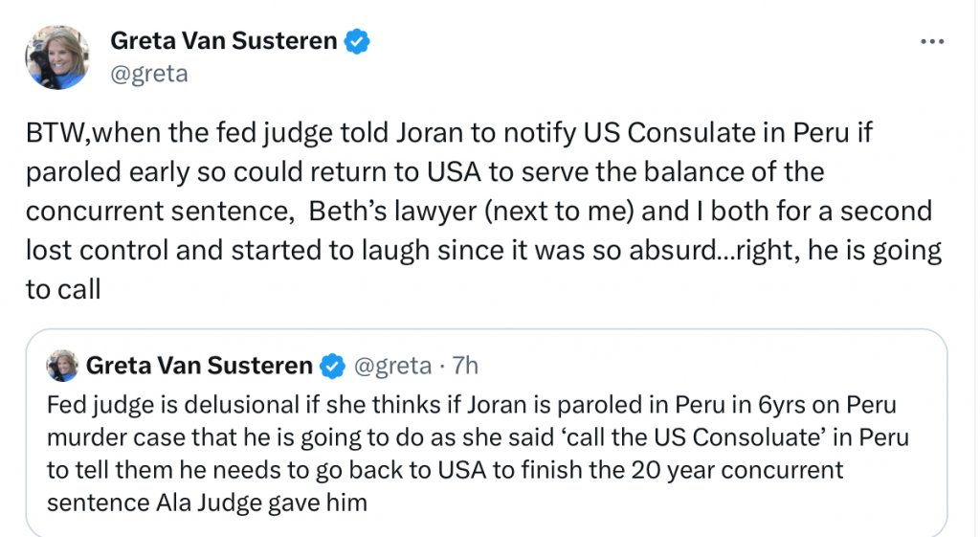Open the main author name Greta Van Susteren
The height and width of the screenshot is (537, 980).
pos(224,41)
